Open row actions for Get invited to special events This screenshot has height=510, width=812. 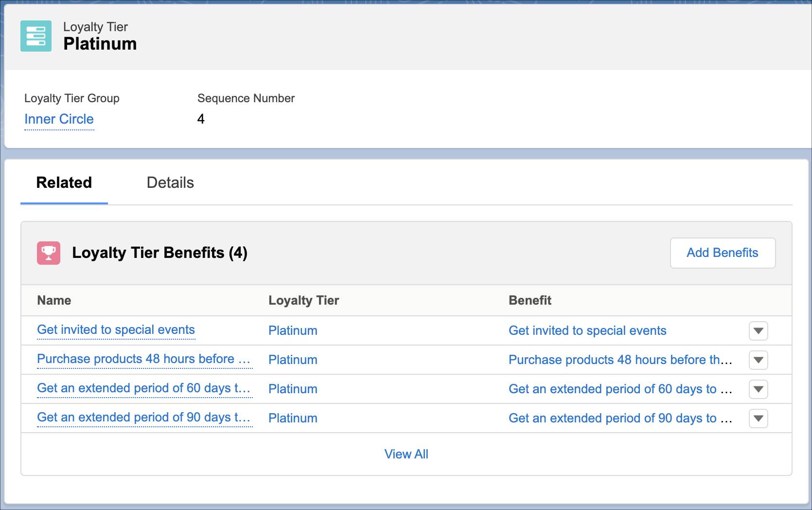[758, 330]
